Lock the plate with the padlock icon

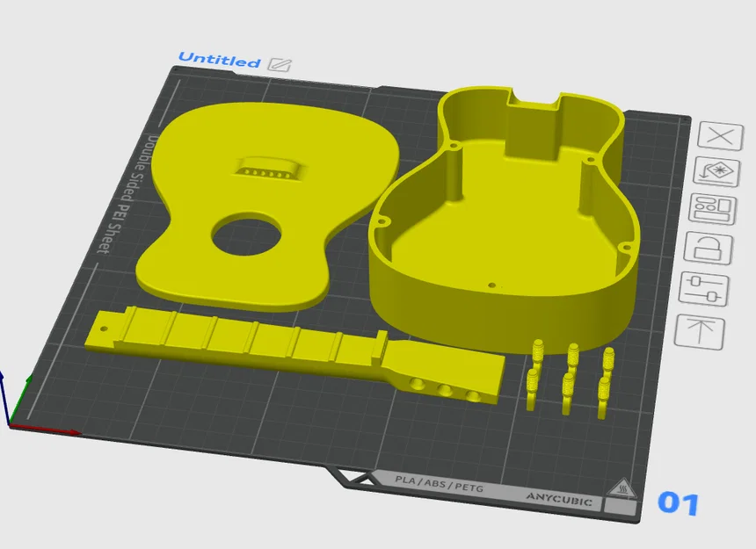pos(709,248)
